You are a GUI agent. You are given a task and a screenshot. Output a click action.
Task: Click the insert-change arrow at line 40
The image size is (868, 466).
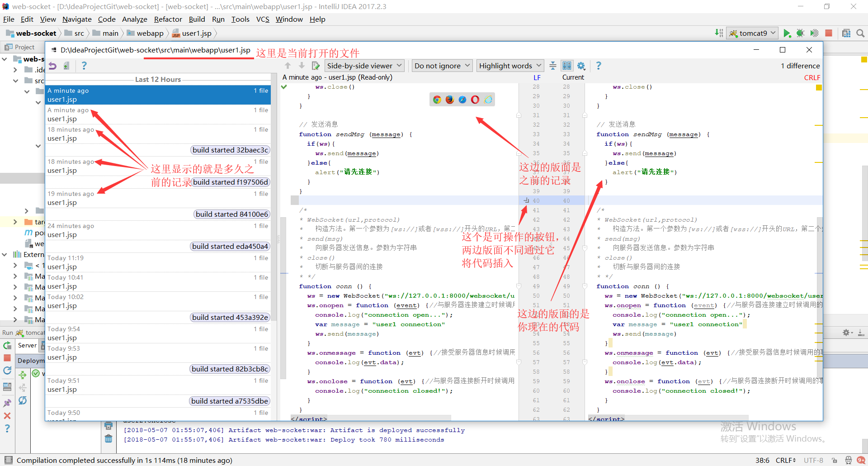coord(526,200)
